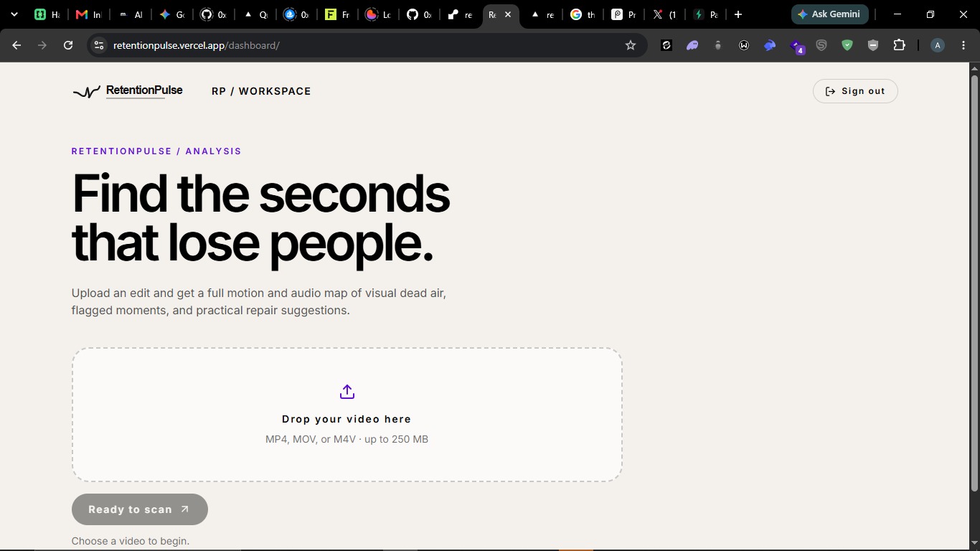The image size is (980, 551).
Task: Open the Chrome three-dot menu
Action: 963,45
